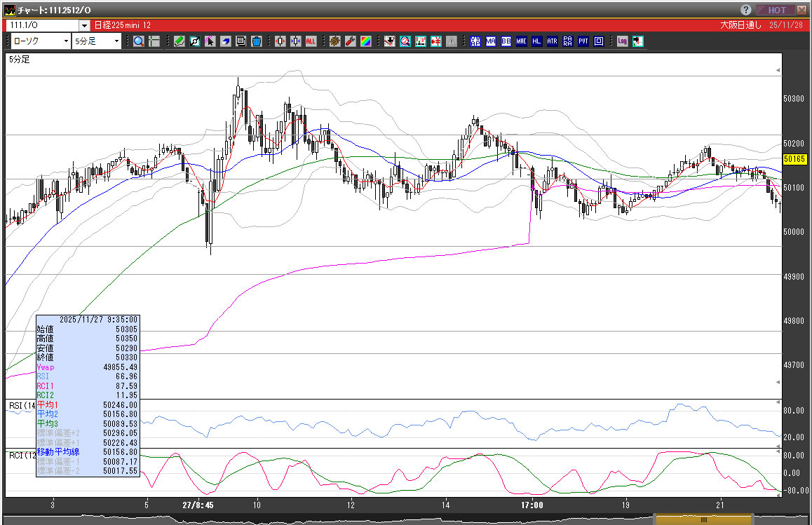Toggle the BB Bollinger Bands indicator

(506, 41)
